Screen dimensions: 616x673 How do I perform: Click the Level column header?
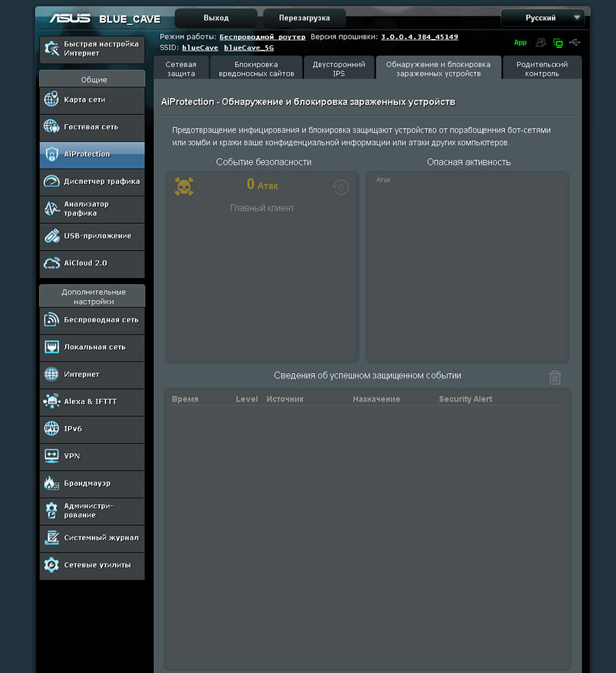[246, 399]
